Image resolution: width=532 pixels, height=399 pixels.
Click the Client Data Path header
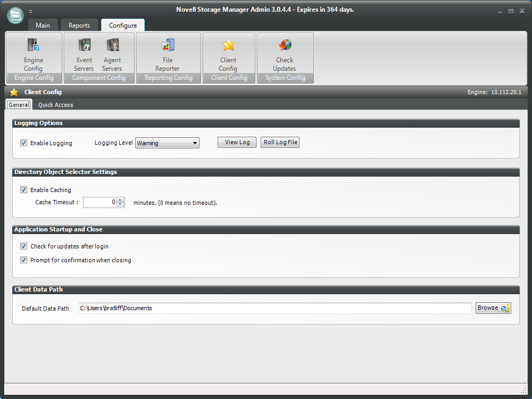pyautogui.click(x=266, y=289)
